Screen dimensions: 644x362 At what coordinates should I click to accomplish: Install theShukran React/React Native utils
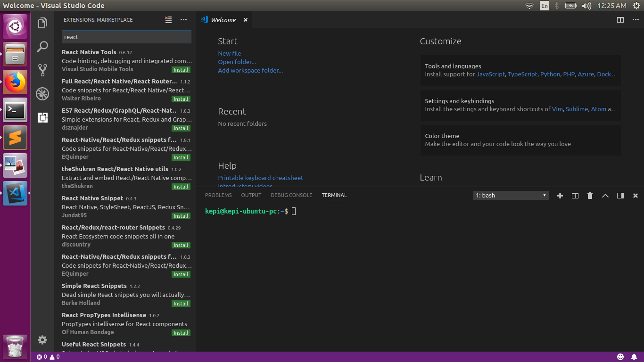coord(181,187)
